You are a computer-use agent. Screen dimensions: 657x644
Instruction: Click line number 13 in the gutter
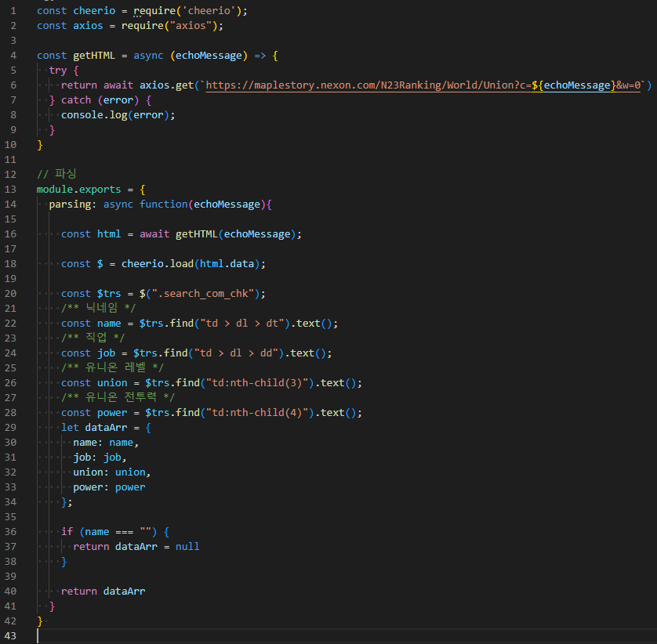[10, 189]
